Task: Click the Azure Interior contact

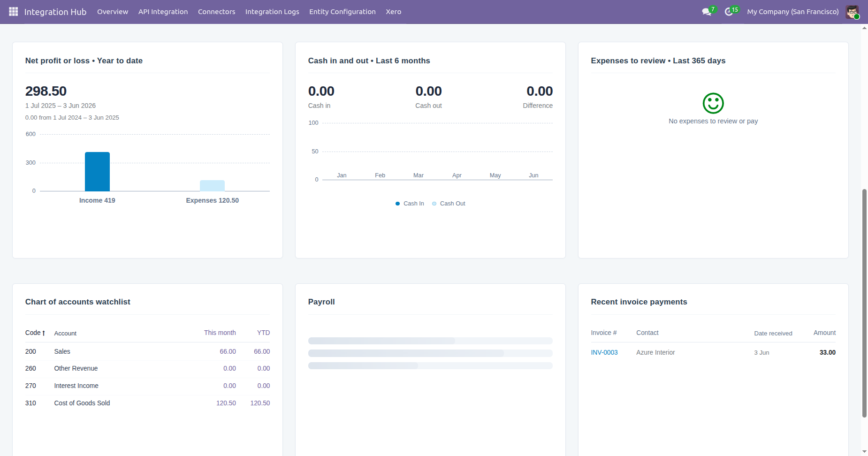Action: (655, 352)
